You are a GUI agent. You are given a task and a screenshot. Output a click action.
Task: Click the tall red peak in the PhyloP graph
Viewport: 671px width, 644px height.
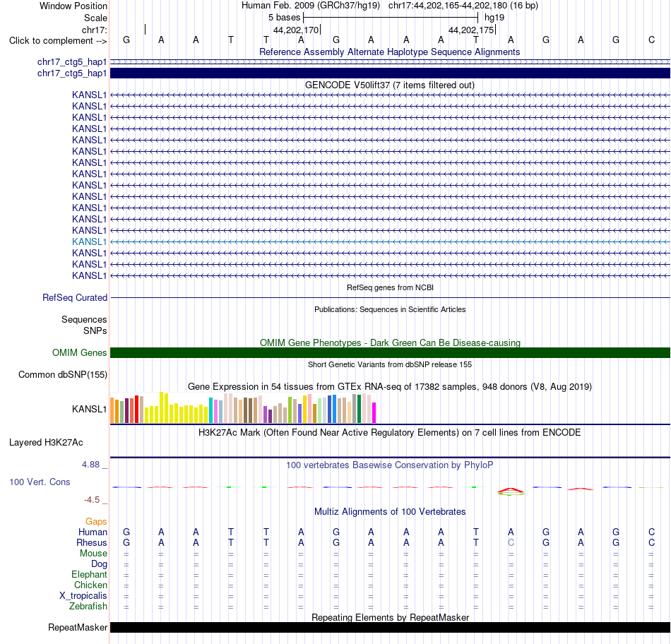coord(511,490)
